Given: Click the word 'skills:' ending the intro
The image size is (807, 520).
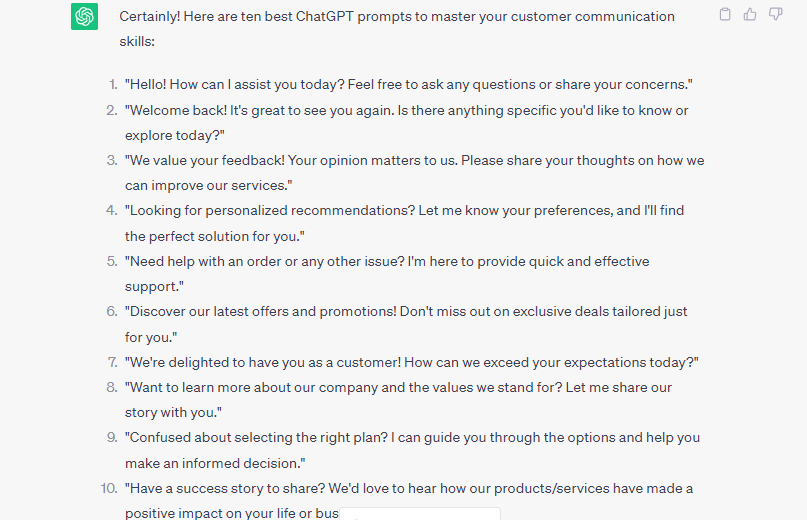Looking at the screenshot, I should (137, 41).
